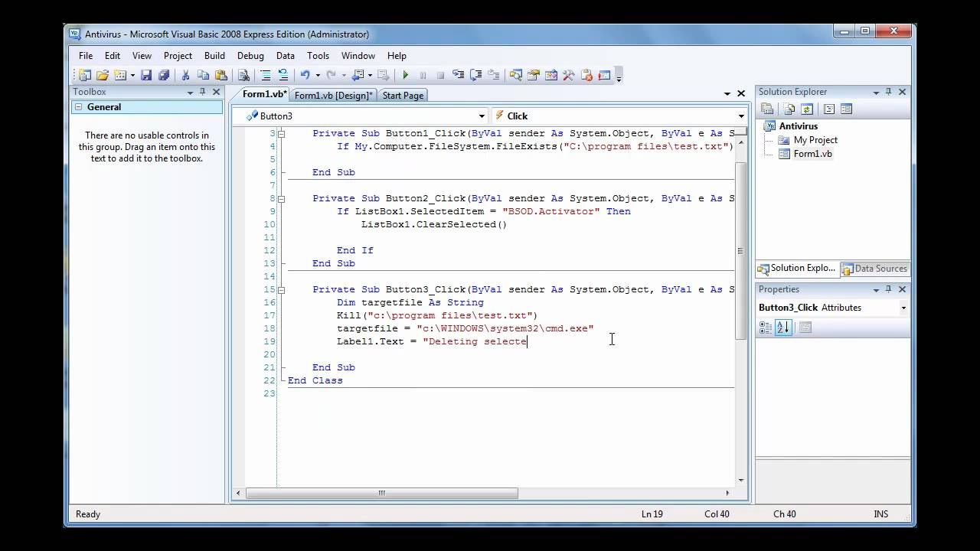Open the active files dropdown arrow

click(727, 94)
